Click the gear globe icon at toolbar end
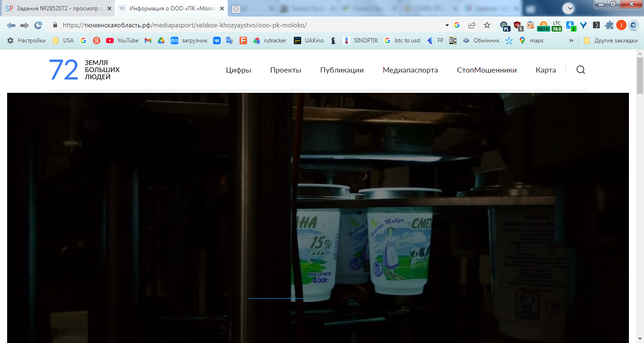Screen dimensions: 644x343 pos(634,25)
